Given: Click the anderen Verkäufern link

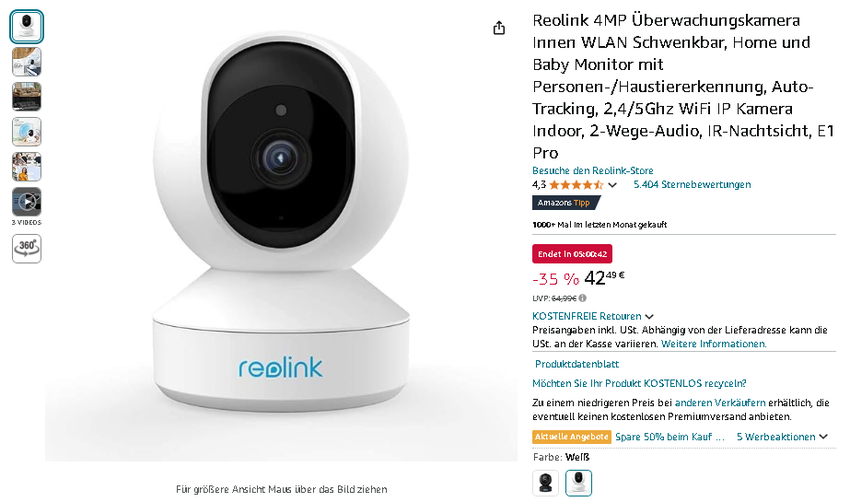Looking at the screenshot, I should click(x=720, y=403).
